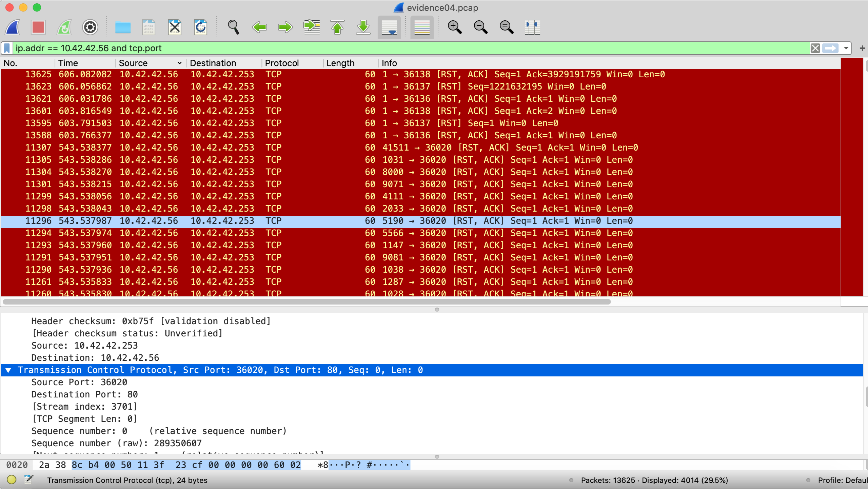
Task: Jump to the last packet in the list
Action: pyautogui.click(x=363, y=27)
